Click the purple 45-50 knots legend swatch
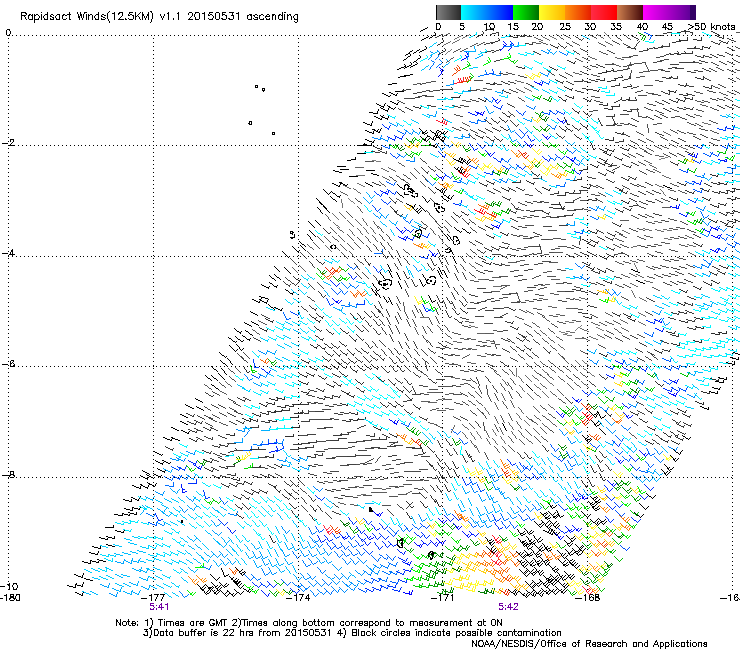Viewport: 740px width, 650px height. (682, 12)
